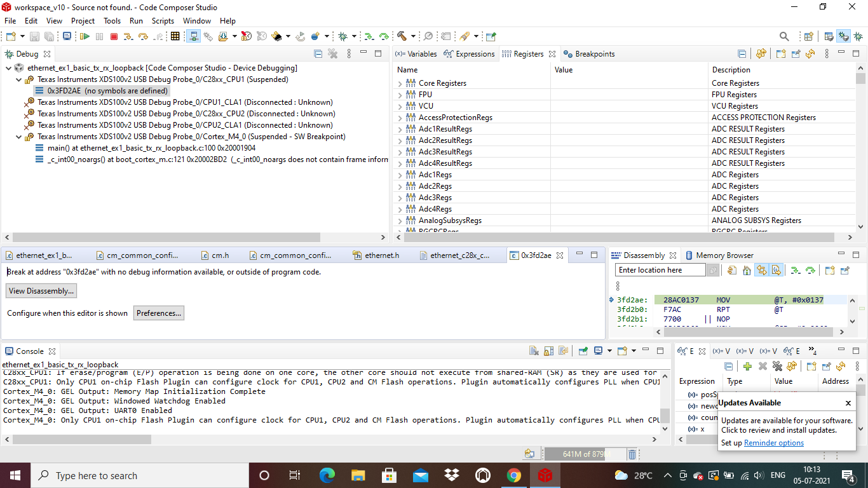
Task: Toggle Show Source in Disassembly toolbar
Action: tap(776, 271)
